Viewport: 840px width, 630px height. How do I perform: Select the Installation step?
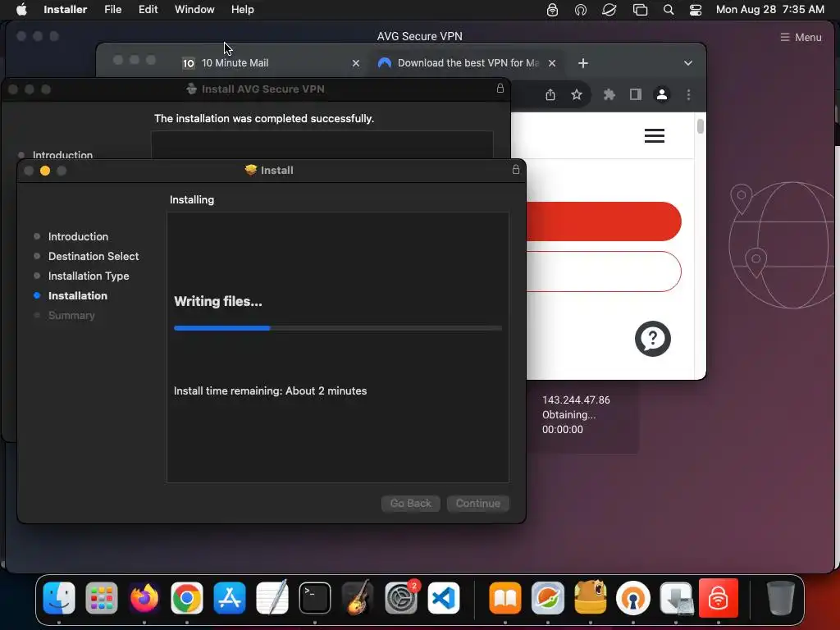click(78, 295)
